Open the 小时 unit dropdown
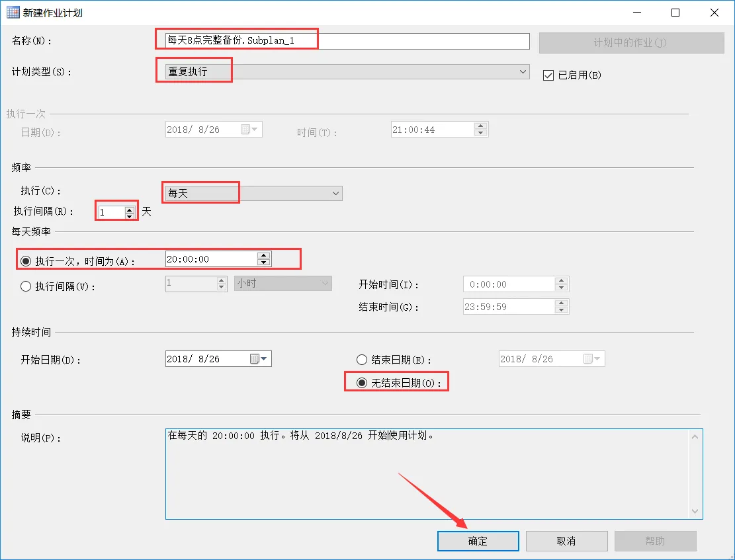This screenshot has width=735, height=560. [282, 283]
